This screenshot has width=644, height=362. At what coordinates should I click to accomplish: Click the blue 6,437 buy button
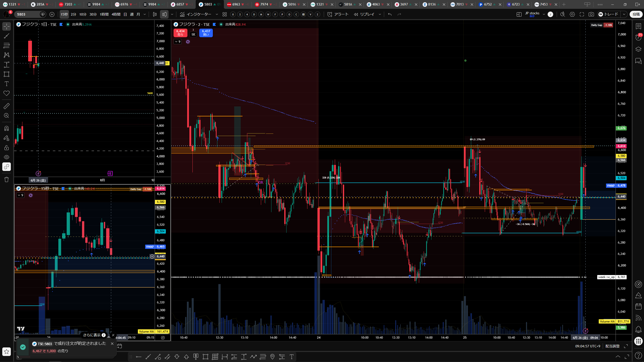[x=206, y=33]
